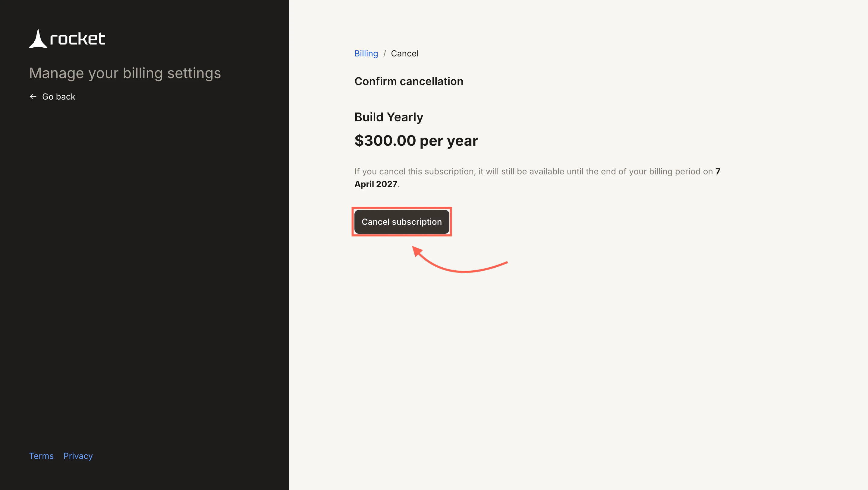Screen dimensions: 868x490
Task: Click Go back to return
Action: [x=58, y=97]
